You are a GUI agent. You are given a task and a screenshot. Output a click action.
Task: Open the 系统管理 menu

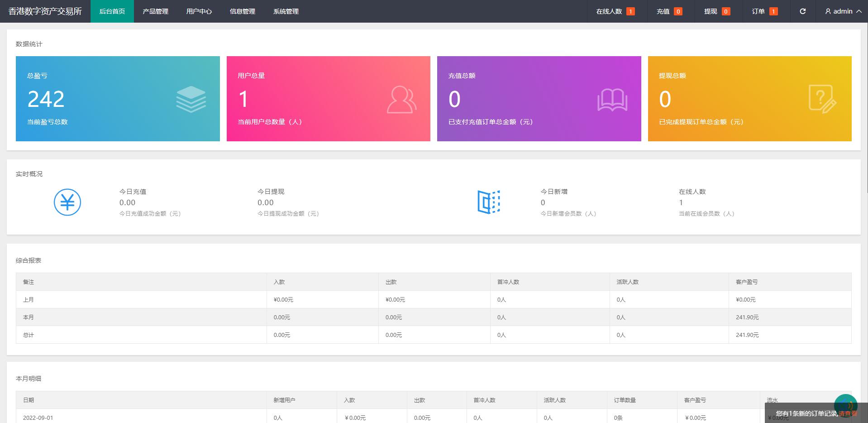tap(286, 11)
